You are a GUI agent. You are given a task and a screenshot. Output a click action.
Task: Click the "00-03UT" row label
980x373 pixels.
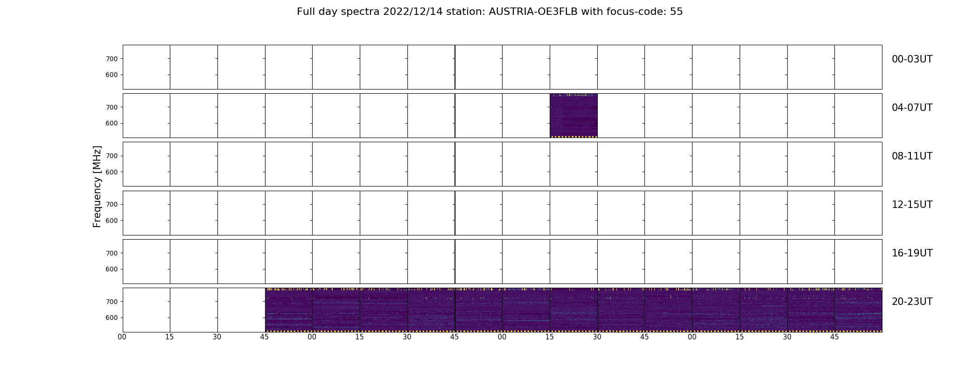pos(912,59)
